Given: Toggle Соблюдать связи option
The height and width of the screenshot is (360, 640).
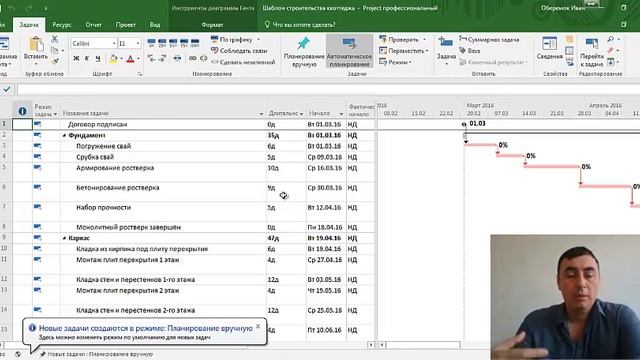Looking at the screenshot, I should [x=239, y=51].
